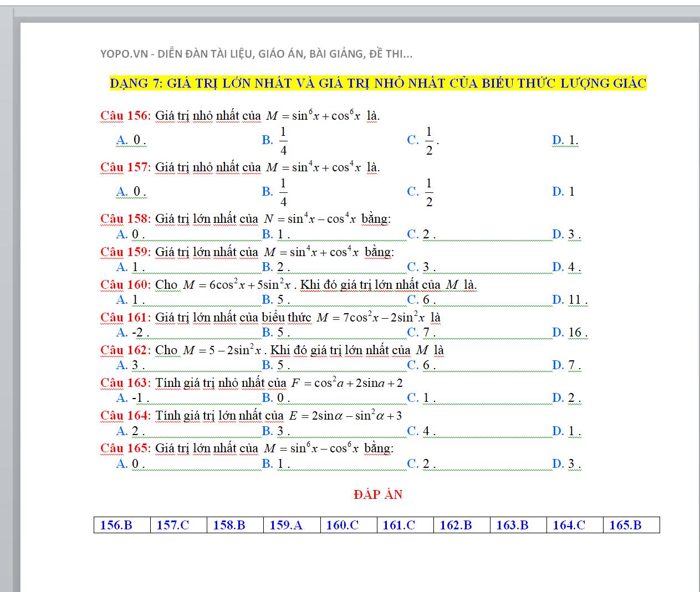The height and width of the screenshot is (592, 700).
Task: Click the 163.B answer table cell
Action: pos(518,525)
